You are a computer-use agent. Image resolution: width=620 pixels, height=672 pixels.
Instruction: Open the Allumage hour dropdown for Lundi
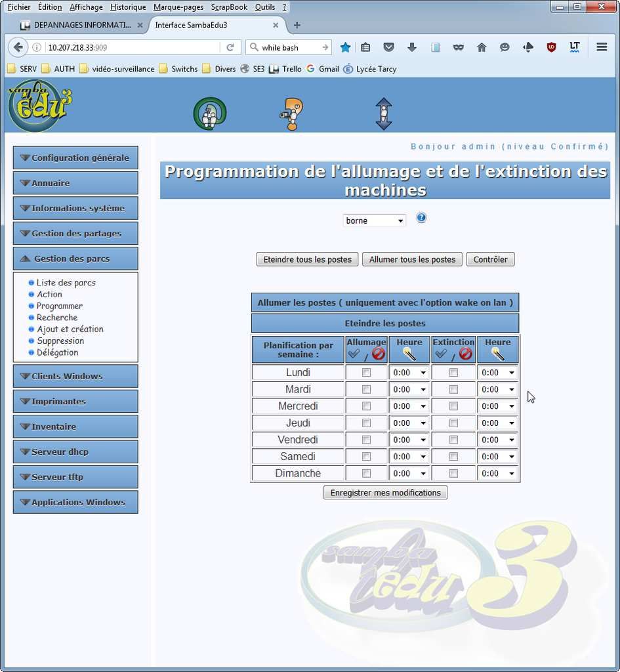click(x=409, y=373)
